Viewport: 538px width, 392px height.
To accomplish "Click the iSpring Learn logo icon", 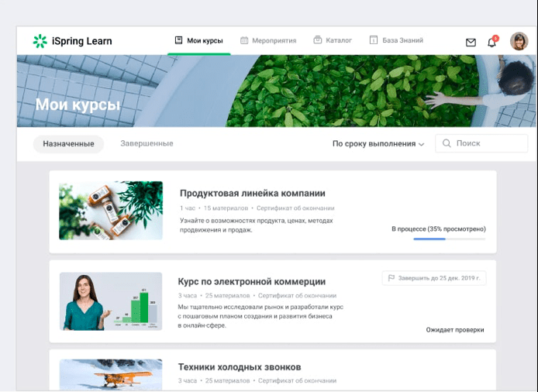I will point(40,41).
